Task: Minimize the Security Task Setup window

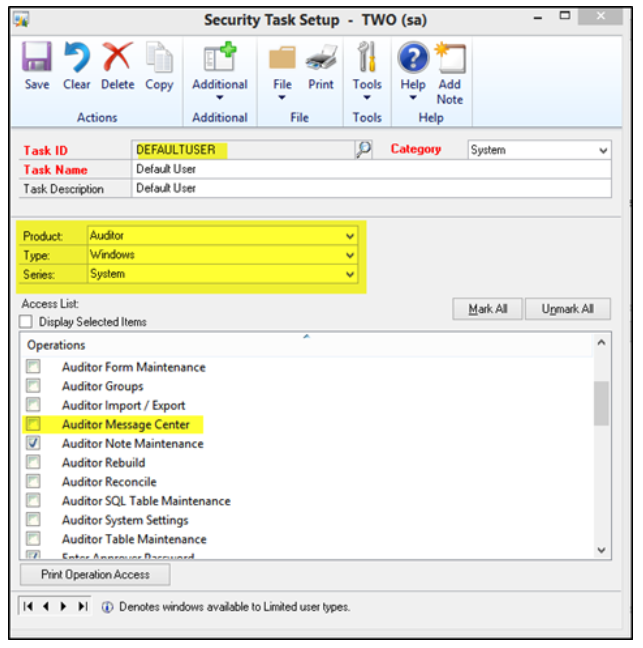Action: pyautogui.click(x=538, y=17)
